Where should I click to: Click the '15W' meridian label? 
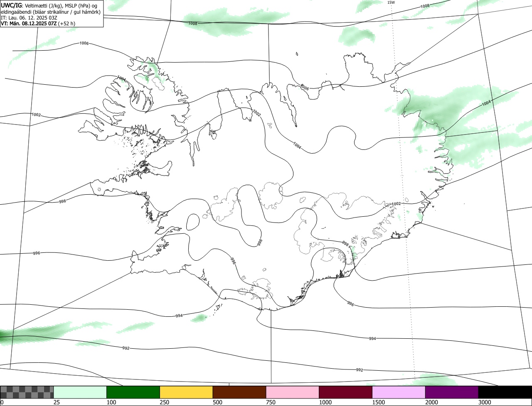click(x=391, y=2)
